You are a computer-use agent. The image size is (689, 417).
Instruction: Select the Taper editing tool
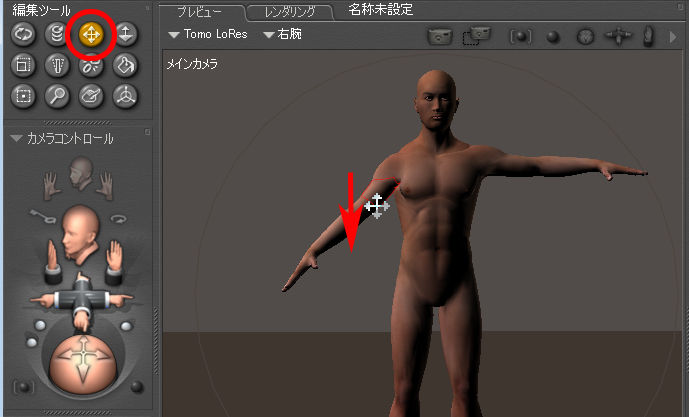pyautogui.click(x=57, y=65)
